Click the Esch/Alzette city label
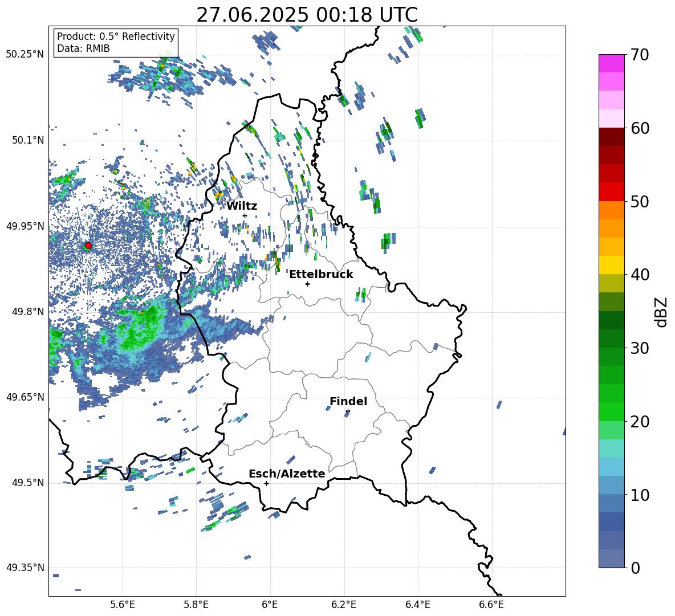The height and width of the screenshot is (616, 675). (x=287, y=474)
